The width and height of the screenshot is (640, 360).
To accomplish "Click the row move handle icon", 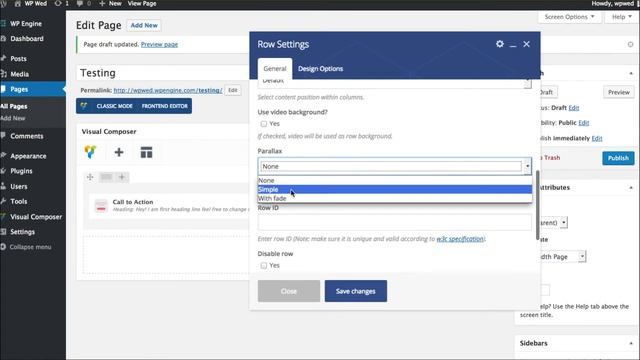I will (x=90, y=177).
